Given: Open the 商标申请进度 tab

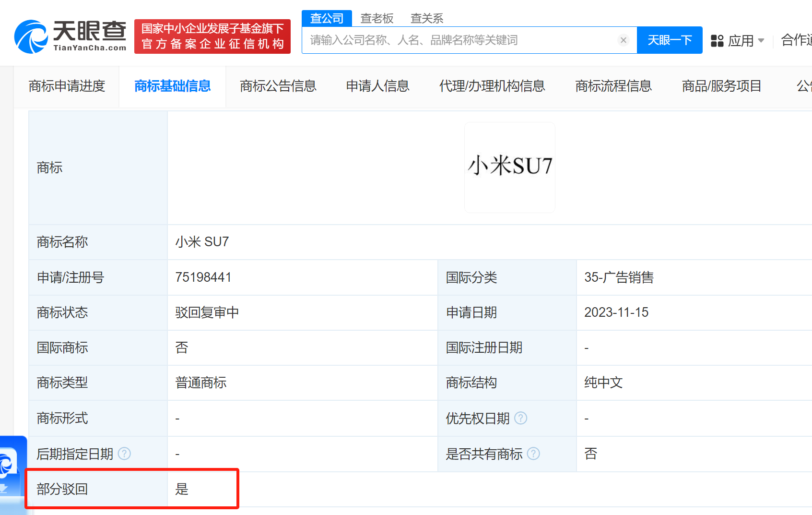Looking at the screenshot, I should pos(67,86).
